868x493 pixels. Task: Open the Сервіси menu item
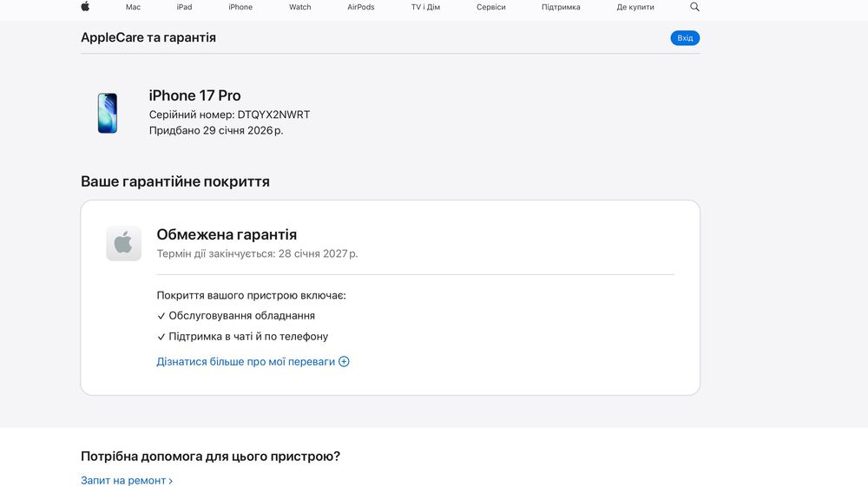[x=491, y=7]
